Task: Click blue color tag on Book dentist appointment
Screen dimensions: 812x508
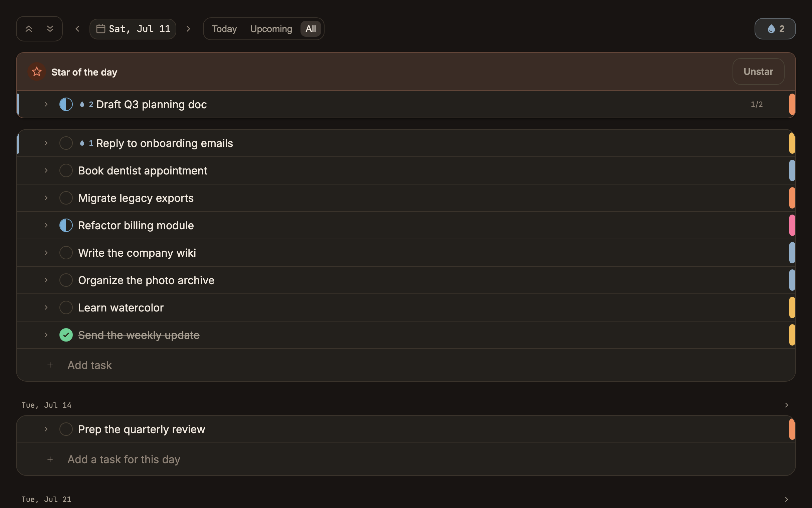Action: (792, 171)
